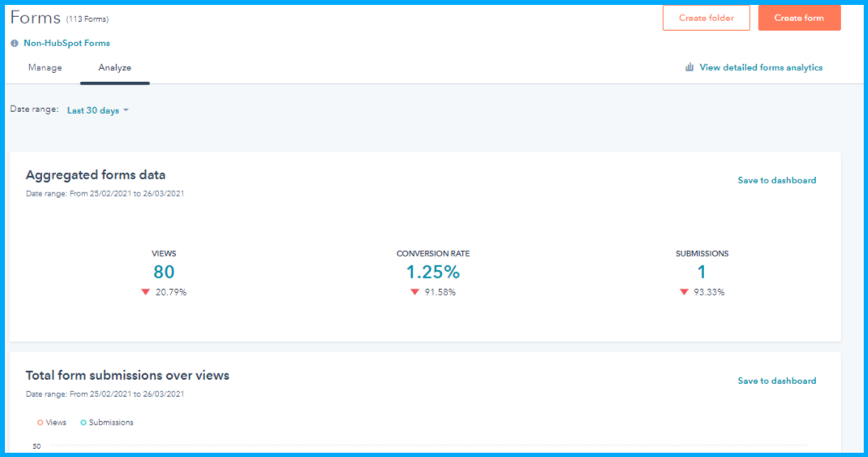This screenshot has width=868, height=457.
Task: Switch to the Manage tab
Action: [x=45, y=67]
